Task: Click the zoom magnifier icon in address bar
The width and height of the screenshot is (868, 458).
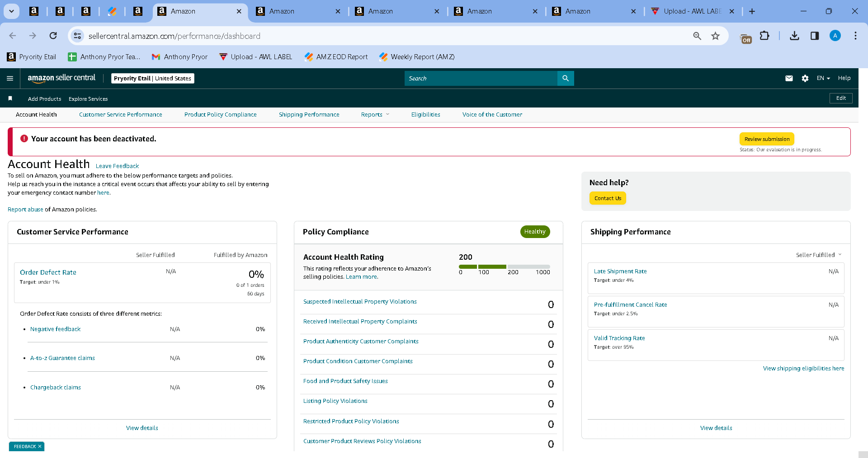Action: [697, 36]
